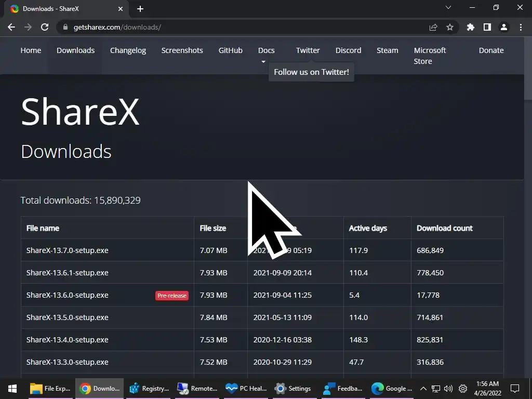Click the share page icon in address bar
Viewport: 532px width, 399px height.
coord(433,27)
